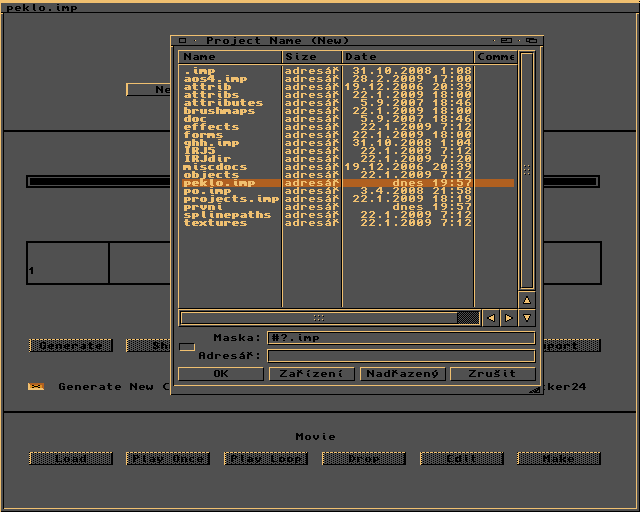
Task: Sort by the Size column header
Action: click(312, 57)
